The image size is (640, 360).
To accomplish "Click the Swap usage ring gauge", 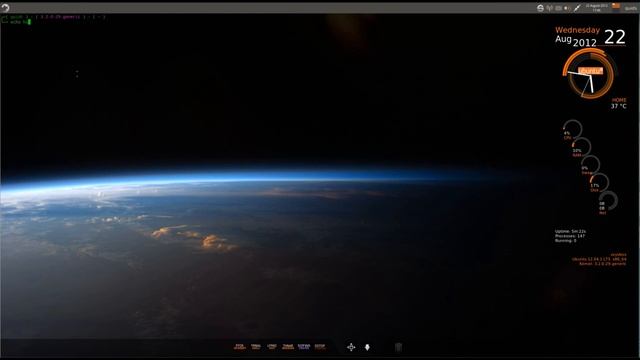I will tap(590, 165).
